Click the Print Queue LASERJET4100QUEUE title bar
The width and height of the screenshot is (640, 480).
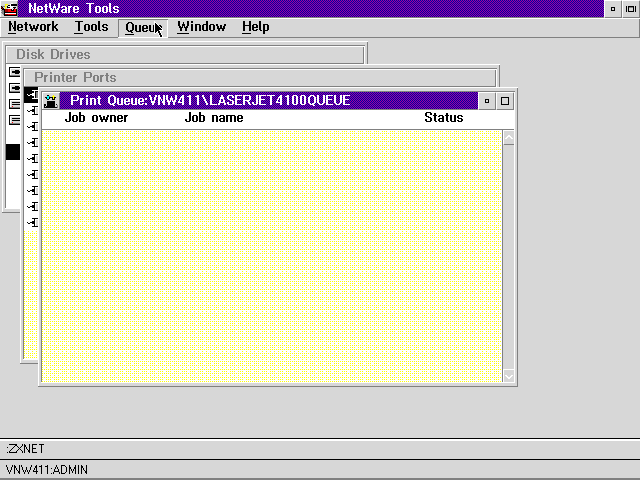click(269, 101)
